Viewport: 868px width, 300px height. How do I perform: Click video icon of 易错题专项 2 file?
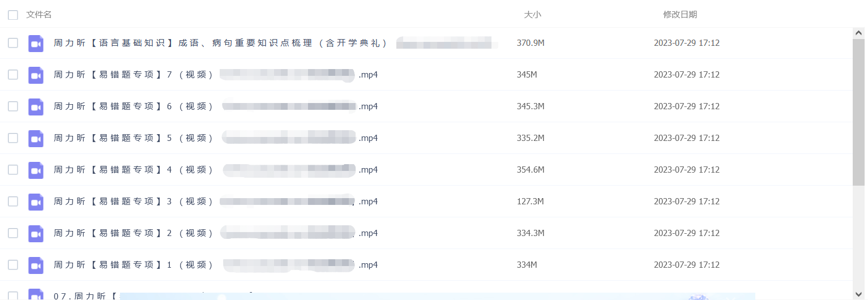pyautogui.click(x=36, y=233)
